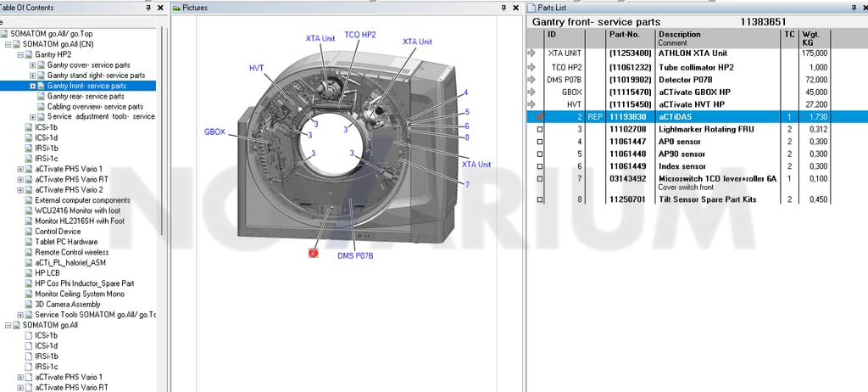This screenshot has height=392, width=868.
Task: Expand the aCTivate PHS Vario 2 node
Action: 20,189
